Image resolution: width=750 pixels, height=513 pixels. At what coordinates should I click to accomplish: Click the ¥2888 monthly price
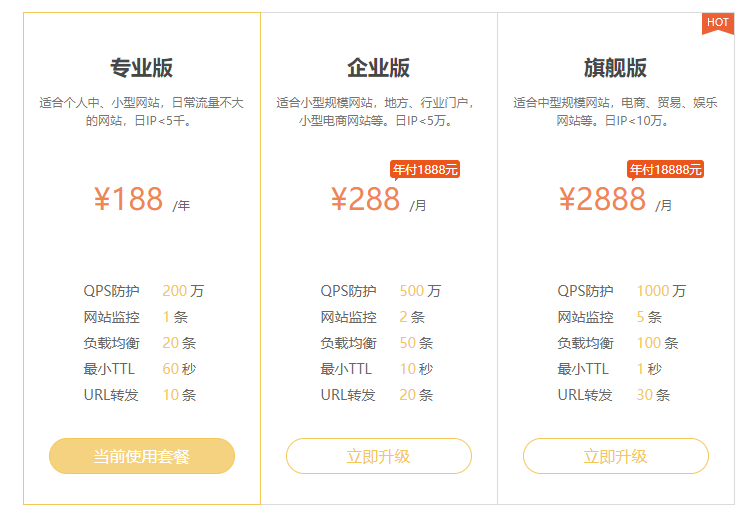click(x=603, y=200)
